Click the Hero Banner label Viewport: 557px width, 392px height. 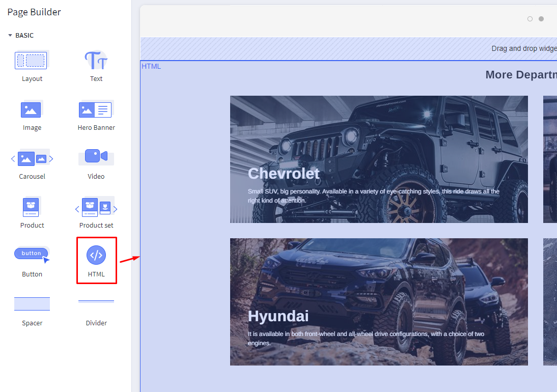96,127
